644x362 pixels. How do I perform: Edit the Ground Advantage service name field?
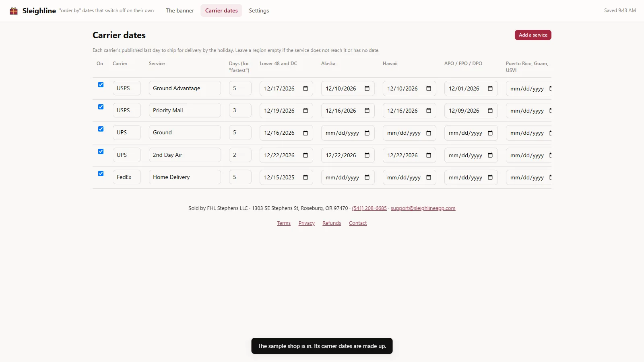pyautogui.click(x=185, y=88)
